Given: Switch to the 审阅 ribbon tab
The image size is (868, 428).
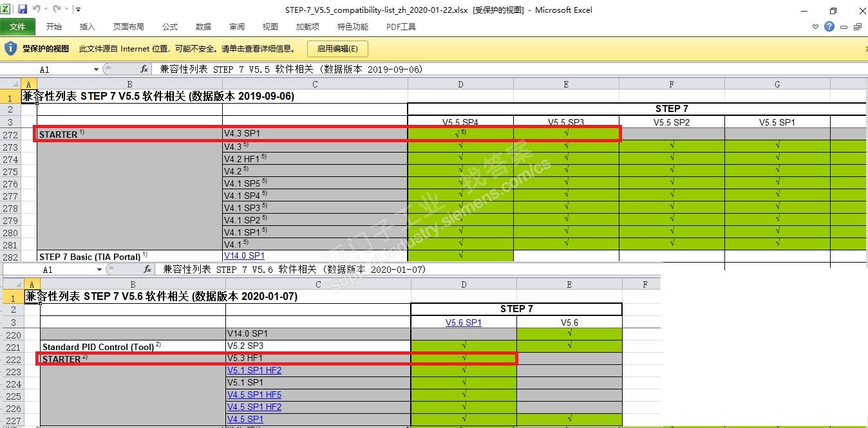Looking at the screenshot, I should (x=237, y=26).
